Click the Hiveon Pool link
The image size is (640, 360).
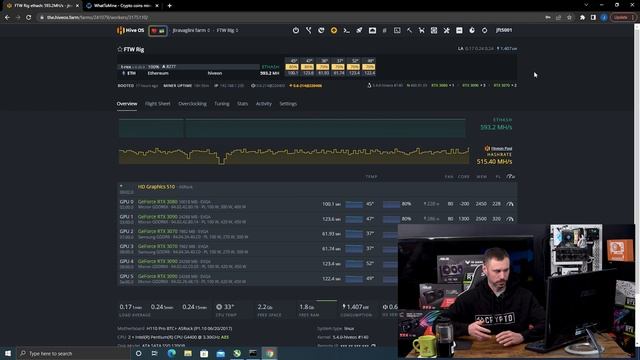click(x=501, y=149)
